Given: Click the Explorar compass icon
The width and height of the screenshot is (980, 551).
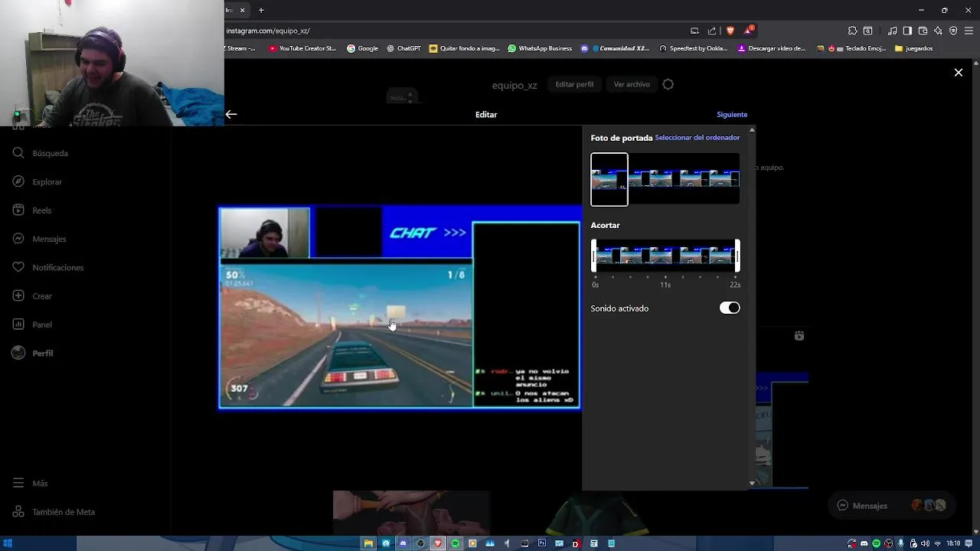Looking at the screenshot, I should point(19,181).
